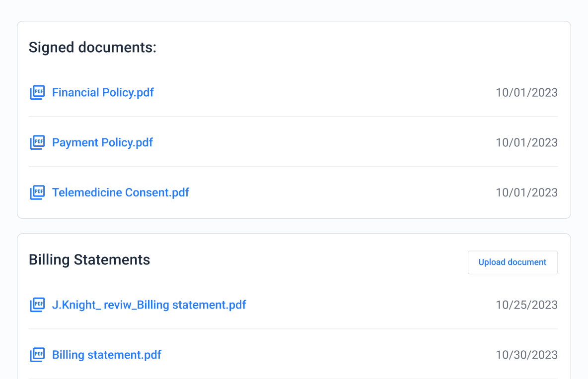The image size is (588, 379).
Task: Open the Financial Policy.pdf link
Action: click(103, 93)
